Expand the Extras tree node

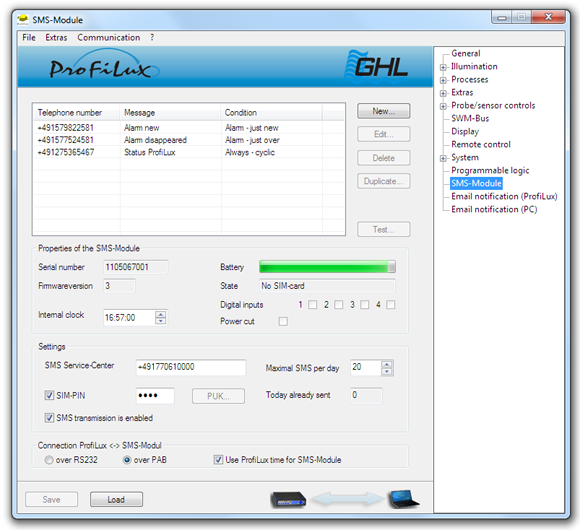[443, 93]
